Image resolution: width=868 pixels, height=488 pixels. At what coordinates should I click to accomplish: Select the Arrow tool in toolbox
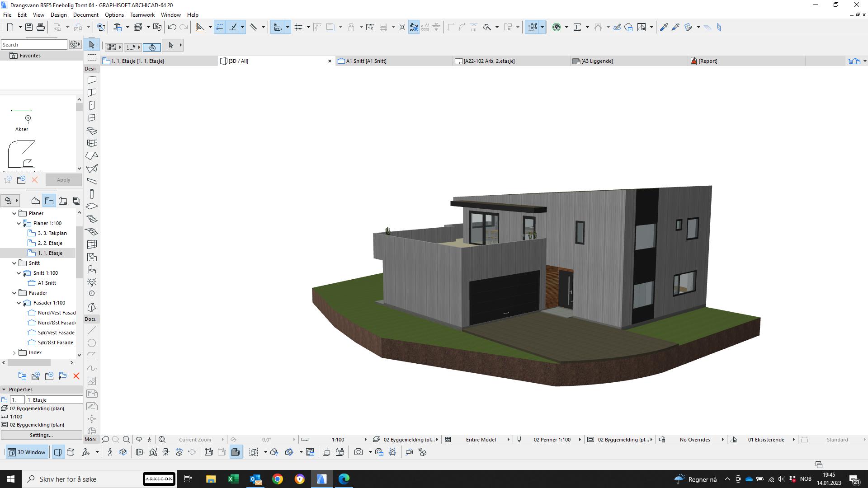(92, 45)
